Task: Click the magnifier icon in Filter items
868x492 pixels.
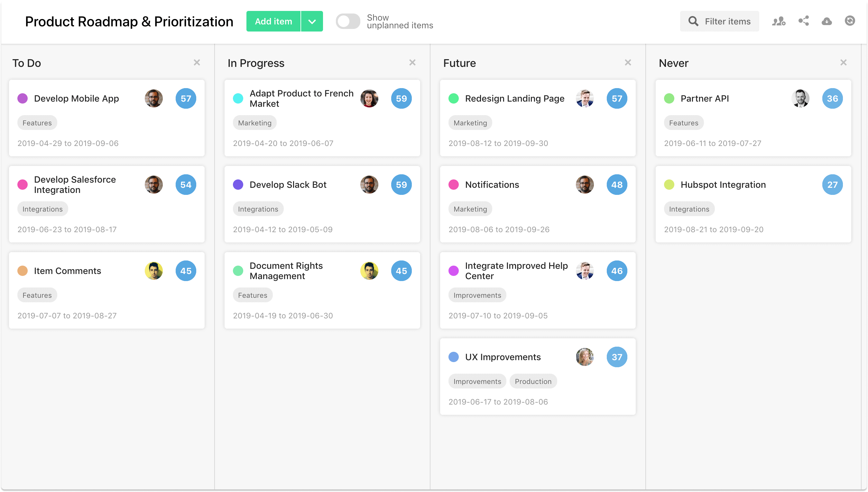Action: point(693,21)
